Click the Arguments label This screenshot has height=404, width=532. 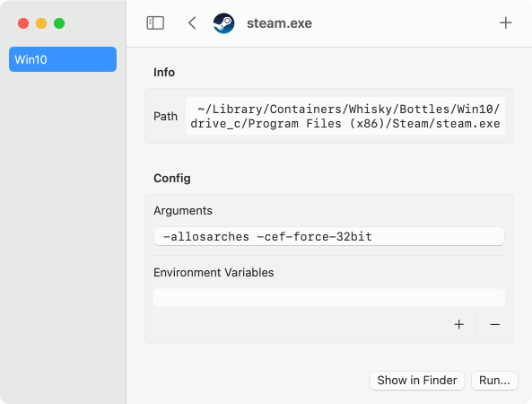click(x=183, y=210)
